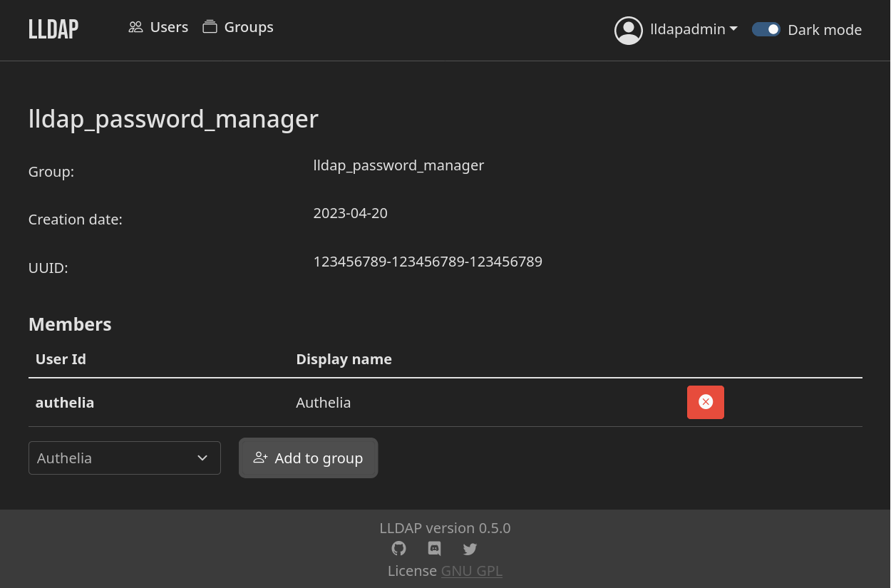Click the person-plus icon on Add to group button
This screenshot has height=588, width=891.
(x=260, y=458)
